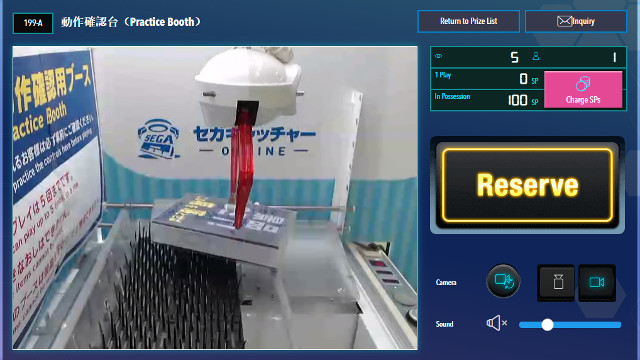Switch camera view with the rotate camera icon

click(503, 281)
